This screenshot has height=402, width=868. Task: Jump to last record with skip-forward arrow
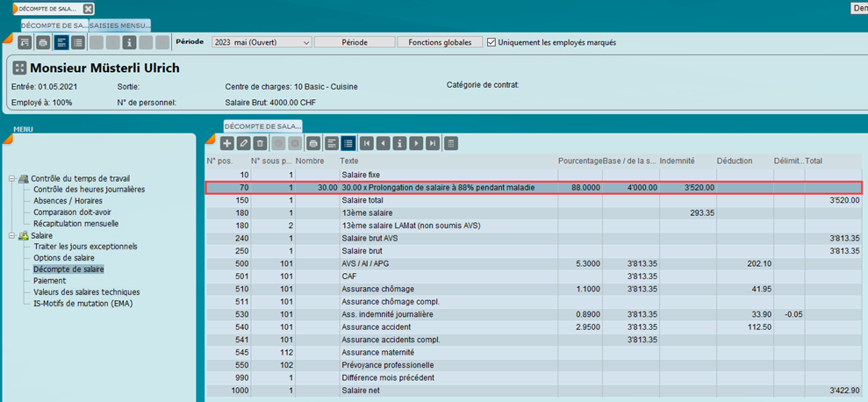(433, 143)
